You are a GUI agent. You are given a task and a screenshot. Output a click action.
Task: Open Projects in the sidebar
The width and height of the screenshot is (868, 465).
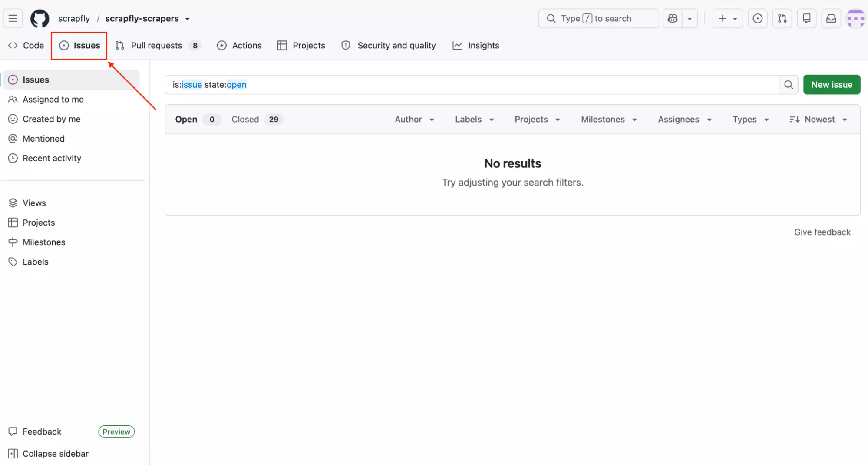click(x=72, y=222)
